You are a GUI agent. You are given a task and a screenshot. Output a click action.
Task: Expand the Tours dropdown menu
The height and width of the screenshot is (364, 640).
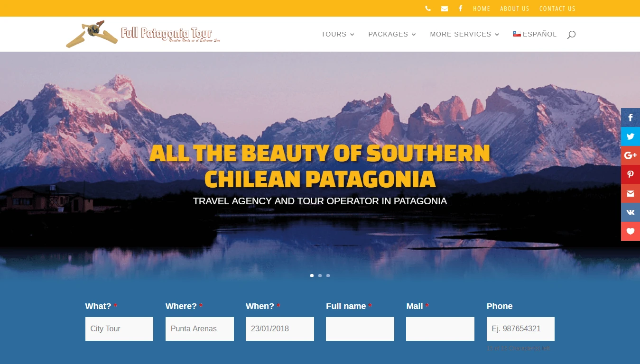pyautogui.click(x=338, y=34)
